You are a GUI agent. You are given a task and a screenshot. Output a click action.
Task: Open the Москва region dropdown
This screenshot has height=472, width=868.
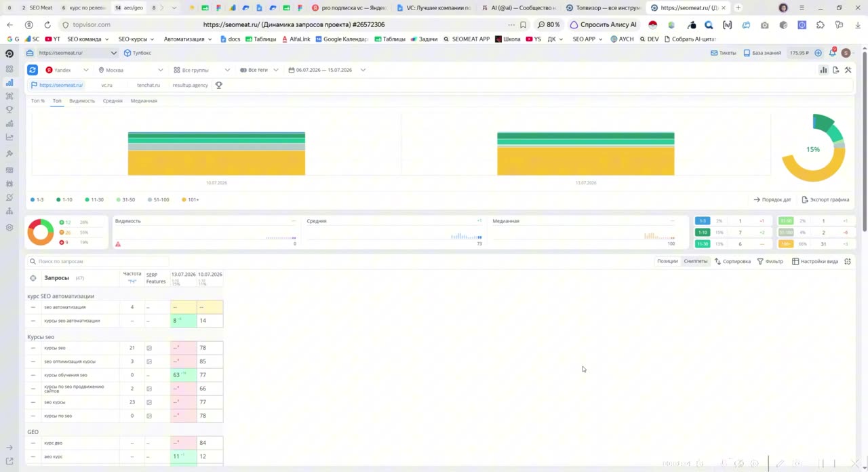[x=131, y=70]
